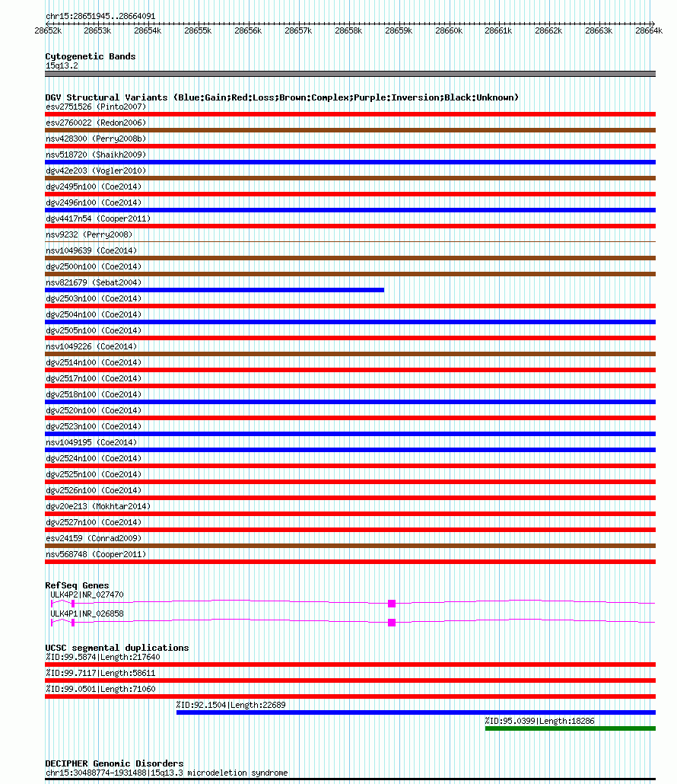Select dgv2523n100 (Coe2014) label

(94, 427)
